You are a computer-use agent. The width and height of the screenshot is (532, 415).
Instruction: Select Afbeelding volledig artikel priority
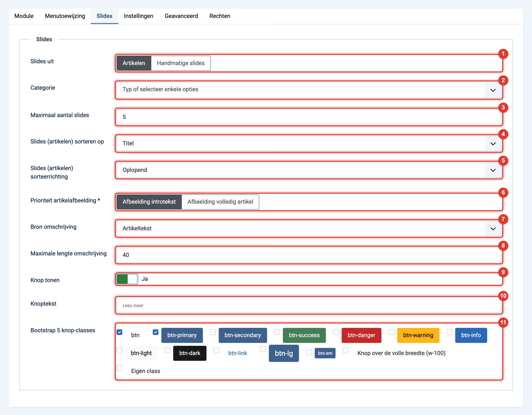click(x=220, y=202)
